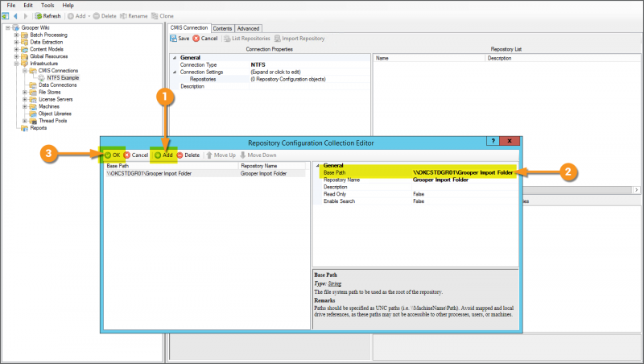
Task: Select the Thread Pools node
Action: 52,121
